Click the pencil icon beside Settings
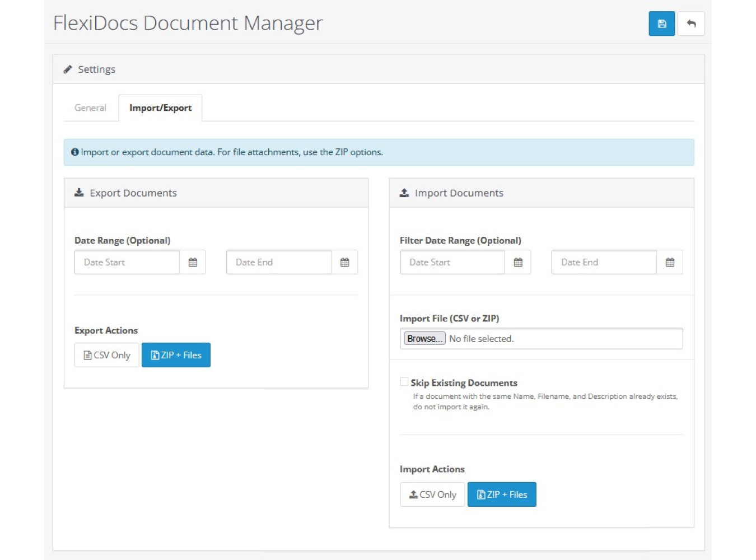Screen dimensions: 756x560 pos(68,69)
